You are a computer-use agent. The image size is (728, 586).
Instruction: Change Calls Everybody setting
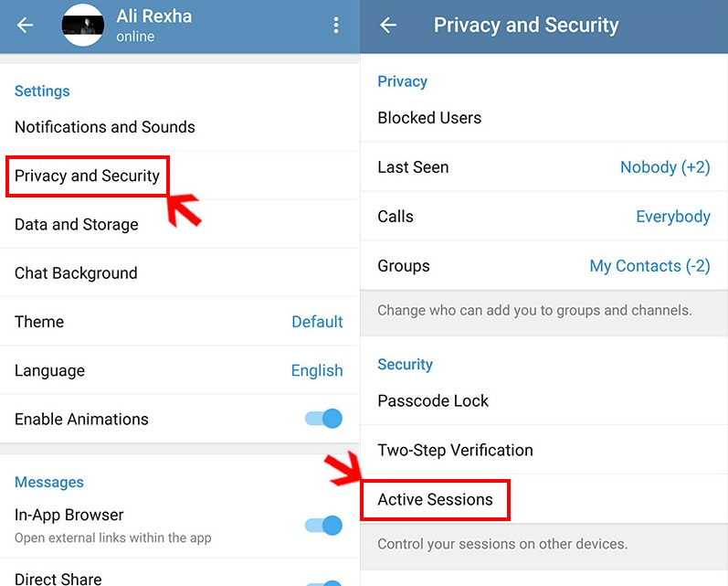tap(544, 217)
